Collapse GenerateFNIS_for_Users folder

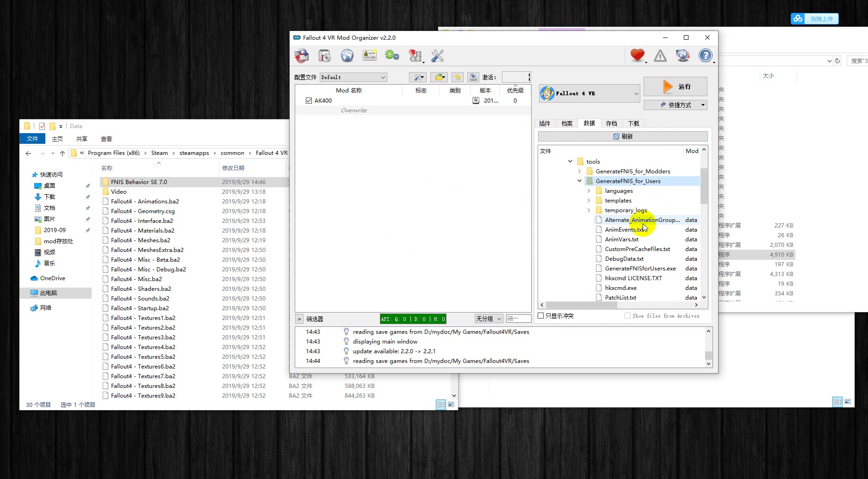point(579,181)
